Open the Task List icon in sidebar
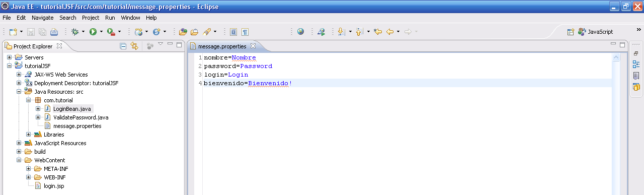Screen dimensions: 644x195 coord(636,76)
